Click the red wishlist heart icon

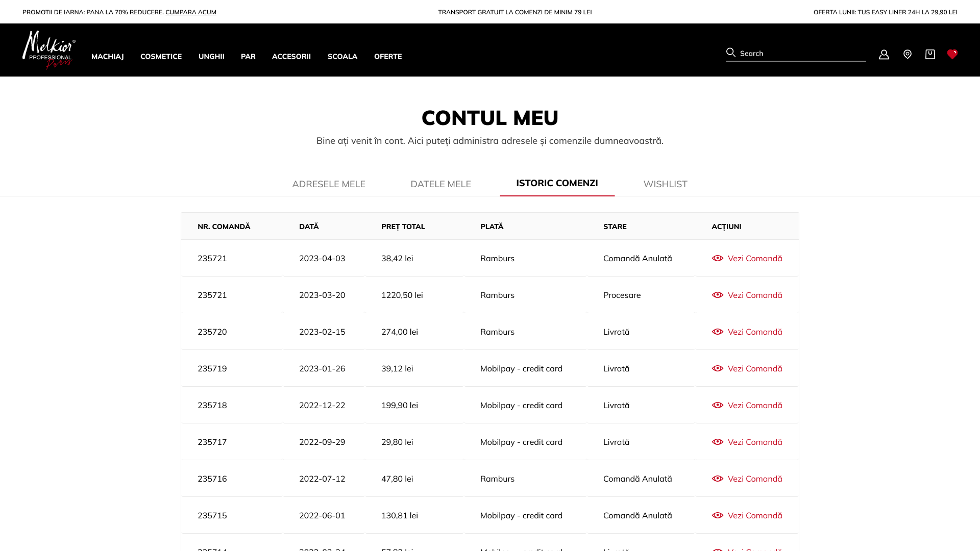point(952,53)
